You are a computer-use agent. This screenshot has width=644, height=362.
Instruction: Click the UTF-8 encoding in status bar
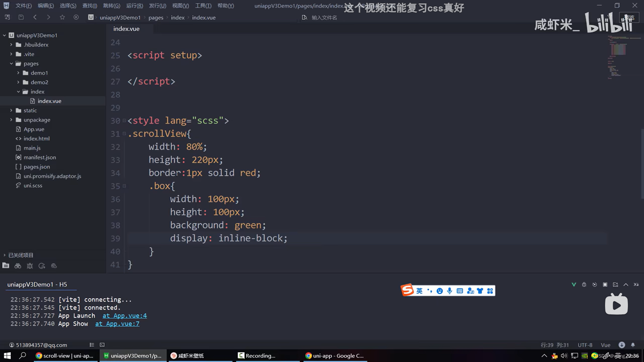click(585, 345)
